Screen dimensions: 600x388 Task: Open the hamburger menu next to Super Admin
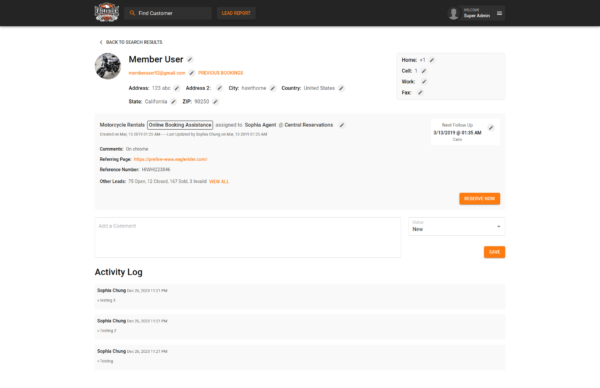point(499,13)
